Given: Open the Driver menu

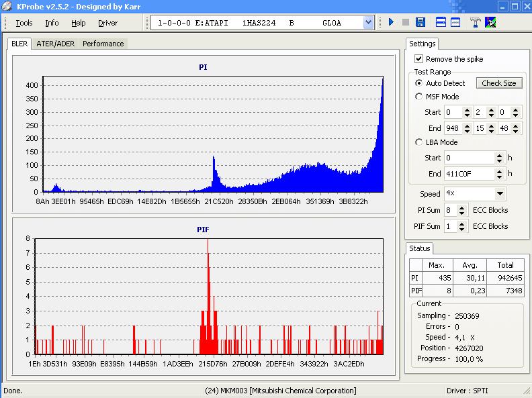Looking at the screenshot, I should pyautogui.click(x=107, y=23).
